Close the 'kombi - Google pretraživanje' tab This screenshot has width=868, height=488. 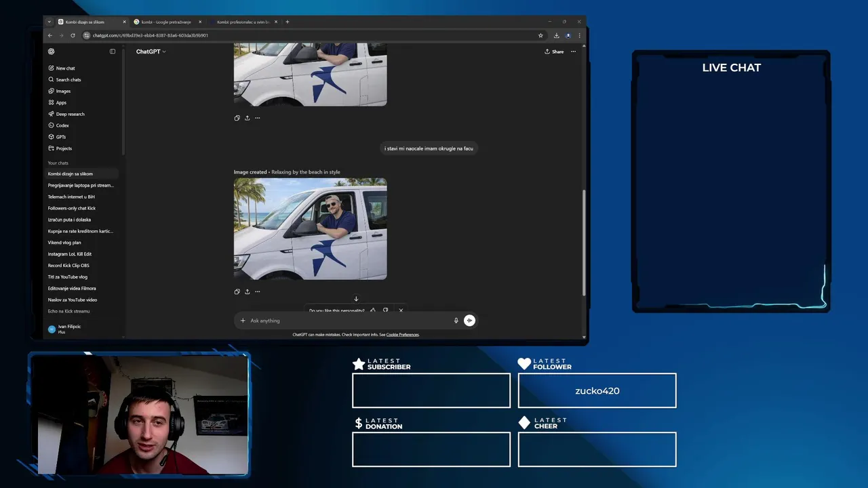200,22
